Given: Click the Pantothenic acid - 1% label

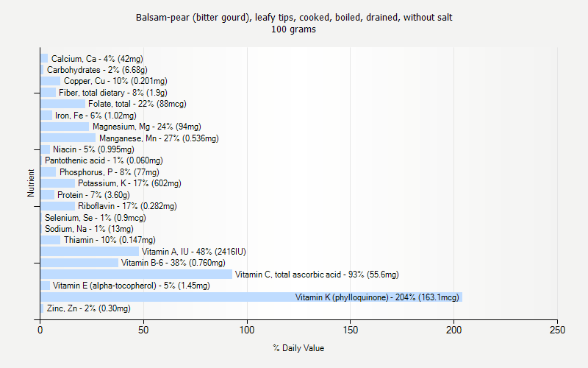Looking at the screenshot, I should pyautogui.click(x=104, y=160).
